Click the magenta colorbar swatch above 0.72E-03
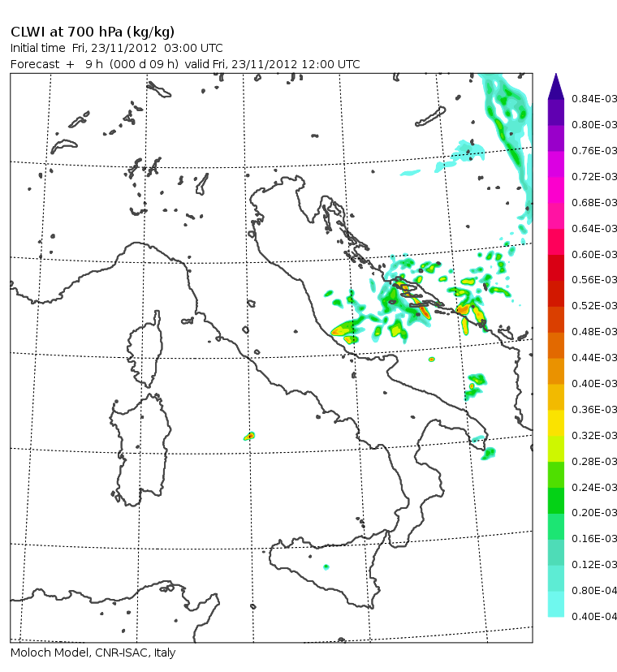 [x=555, y=164]
